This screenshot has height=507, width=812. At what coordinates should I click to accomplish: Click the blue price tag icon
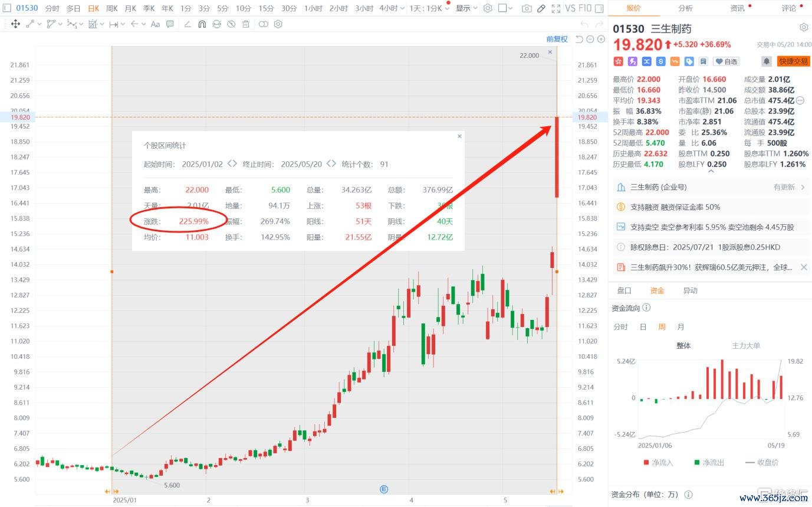click(x=689, y=61)
